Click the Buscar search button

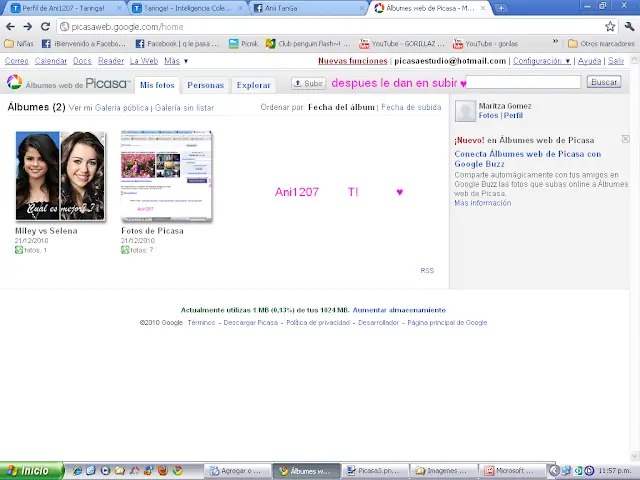[604, 82]
